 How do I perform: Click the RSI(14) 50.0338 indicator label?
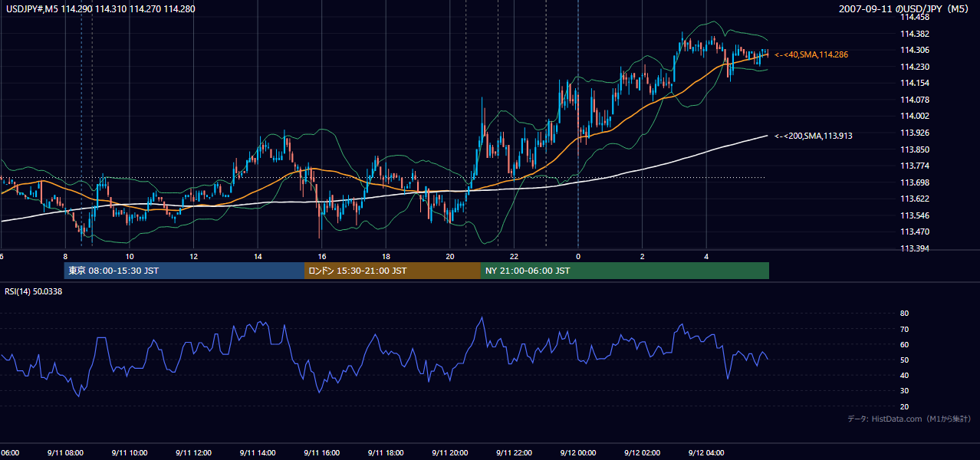[34, 291]
